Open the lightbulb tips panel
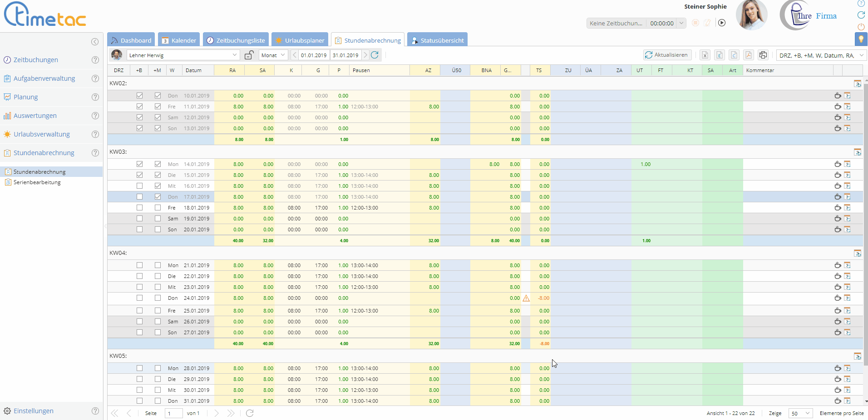 pos(861,39)
